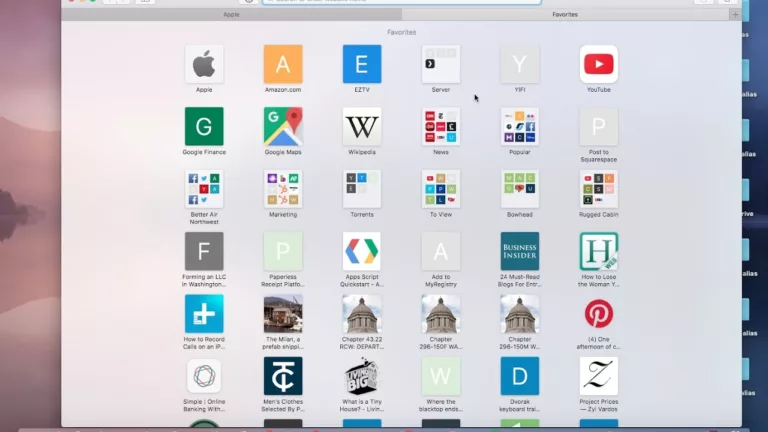This screenshot has width=768, height=432.
Task: Open the Better Air Northwest folder
Action: coord(204,189)
